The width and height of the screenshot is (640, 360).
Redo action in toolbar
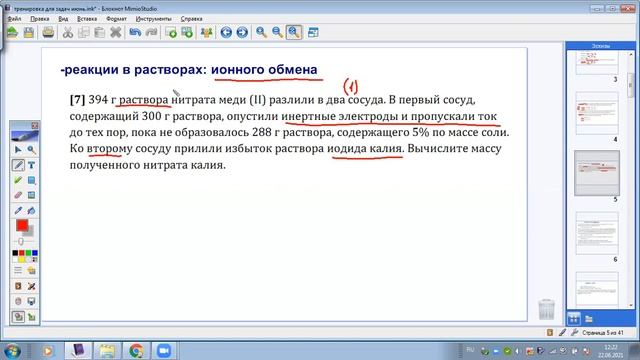tap(151, 32)
